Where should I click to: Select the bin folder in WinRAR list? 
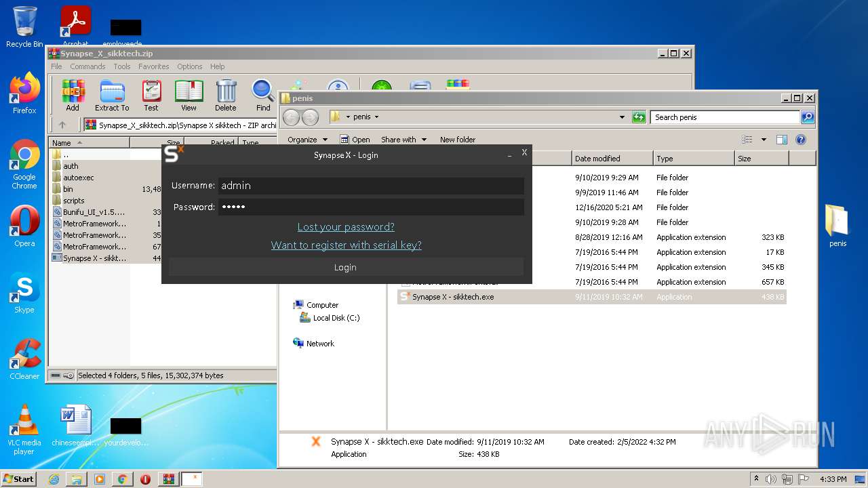coord(68,189)
